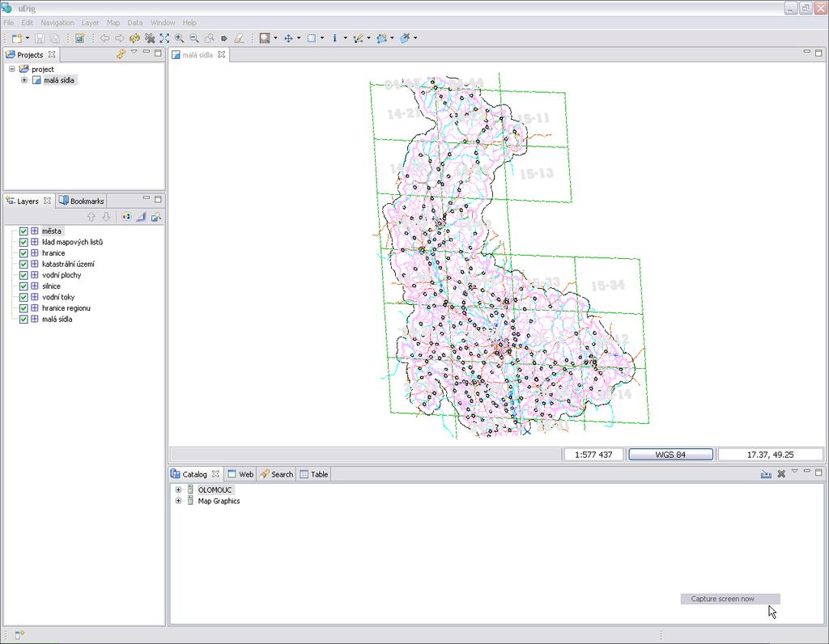
Task: Uncheck the silnice layer checkbox
Action: coord(23,286)
